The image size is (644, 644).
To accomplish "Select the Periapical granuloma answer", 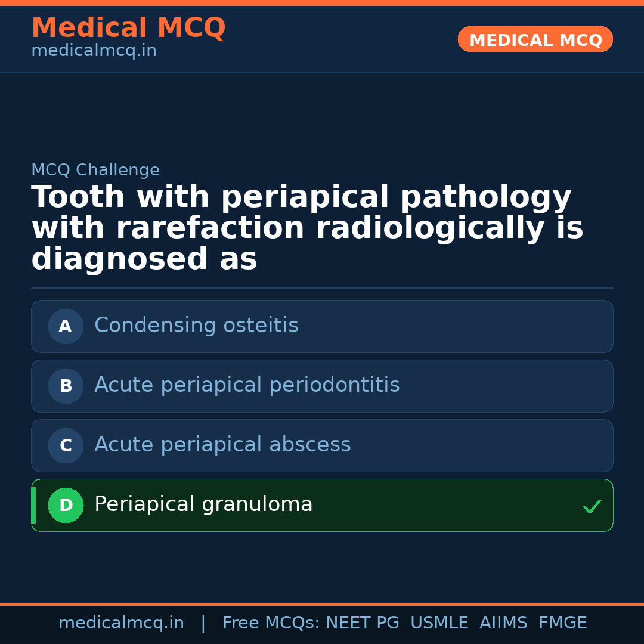I will [x=203, y=504].
